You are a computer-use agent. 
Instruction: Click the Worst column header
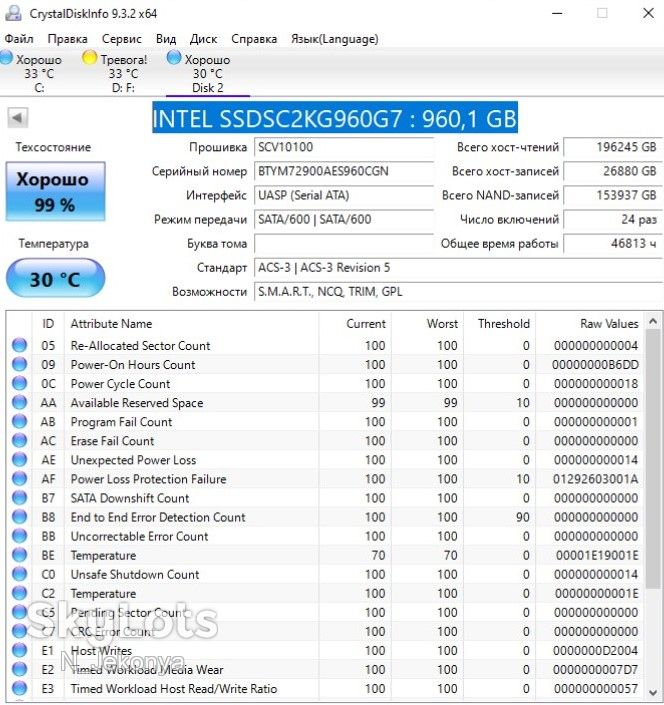[x=427, y=324]
